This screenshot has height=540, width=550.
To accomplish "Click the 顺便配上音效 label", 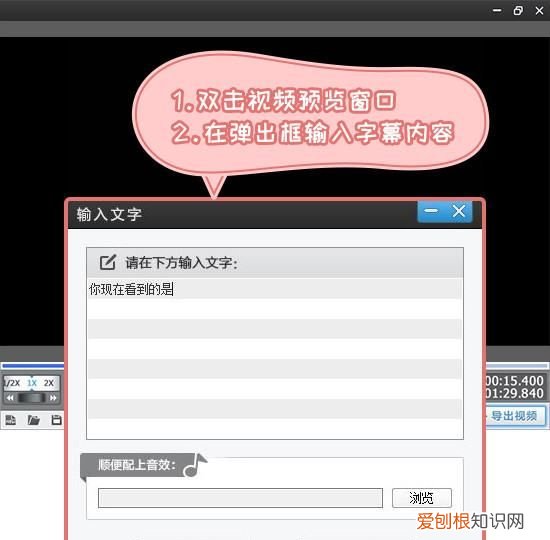I will tap(137, 465).
